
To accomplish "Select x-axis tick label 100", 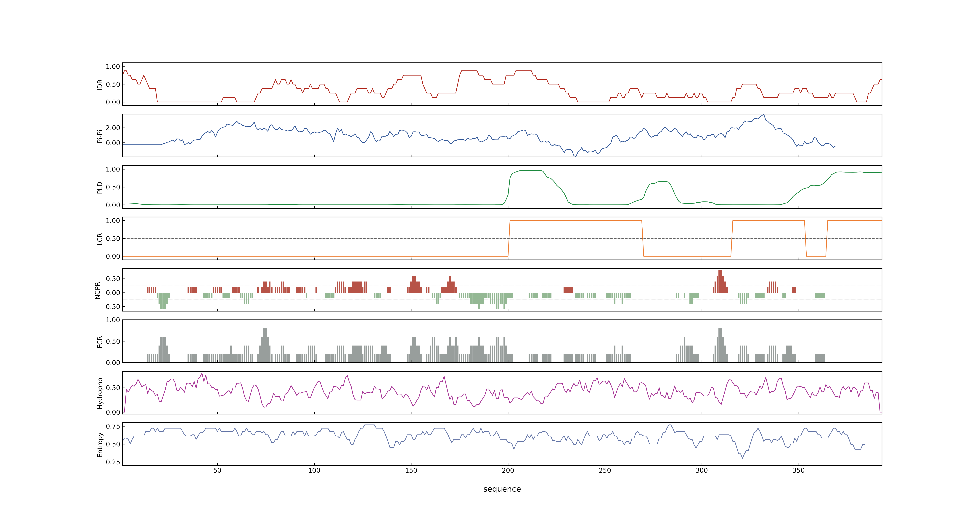I will click(314, 470).
